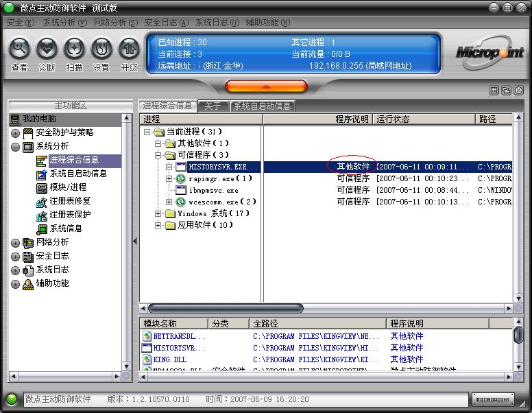The image size is (532, 413).
Task: Select the ibmpmsvc.exe process
Action: 213,190
